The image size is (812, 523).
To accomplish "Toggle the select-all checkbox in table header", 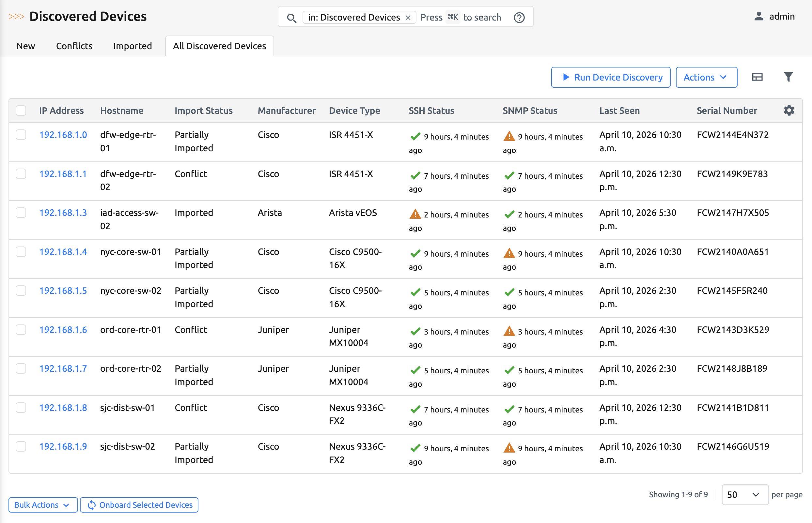I will point(21,111).
